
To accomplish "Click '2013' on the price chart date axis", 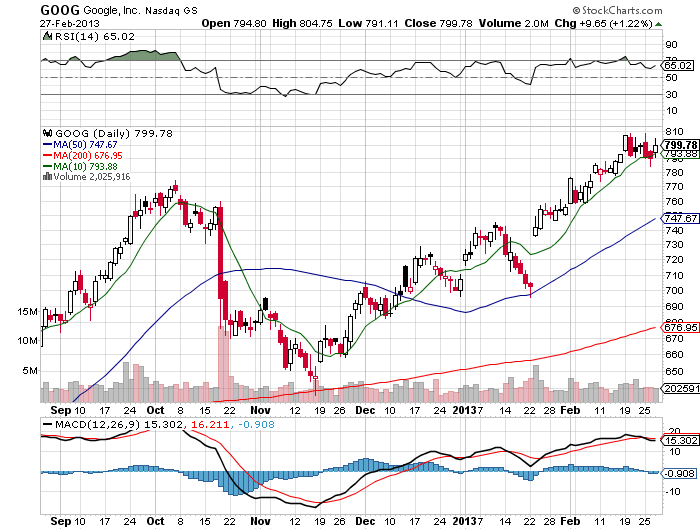I will (464, 410).
